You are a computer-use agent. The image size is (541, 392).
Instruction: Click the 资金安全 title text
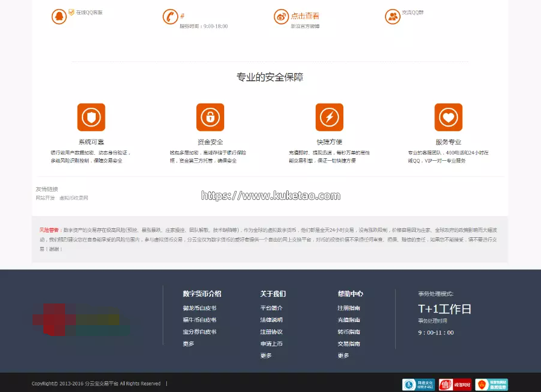tap(210, 142)
